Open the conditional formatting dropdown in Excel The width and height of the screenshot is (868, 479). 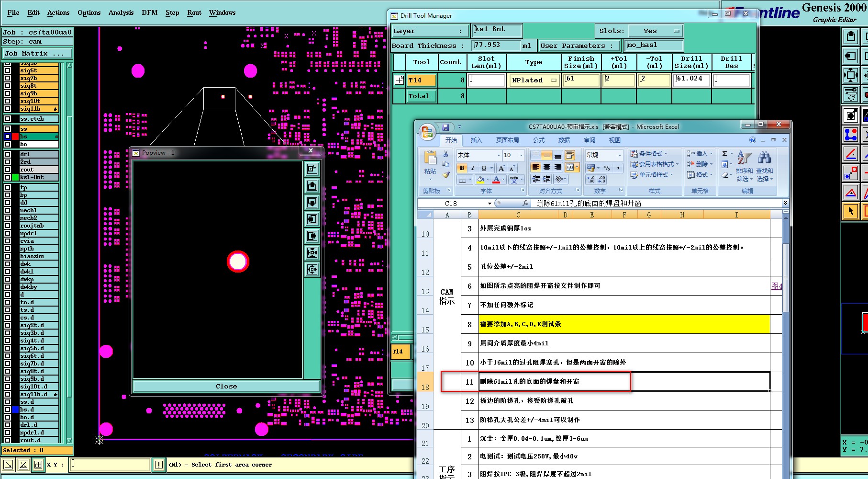tap(649, 154)
